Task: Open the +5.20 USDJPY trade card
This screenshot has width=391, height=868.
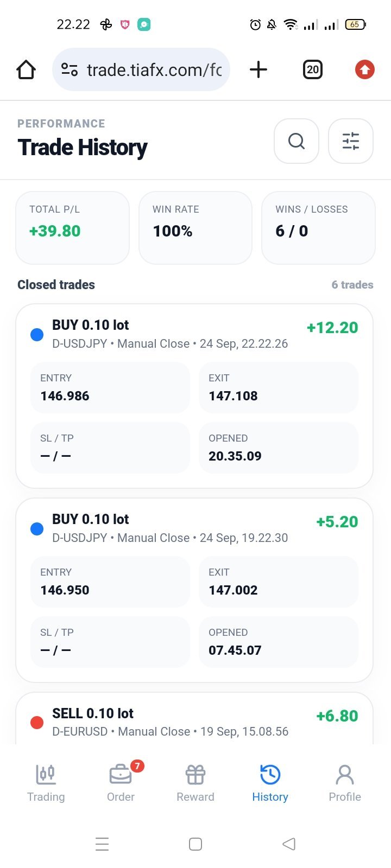Action: pyautogui.click(x=194, y=590)
